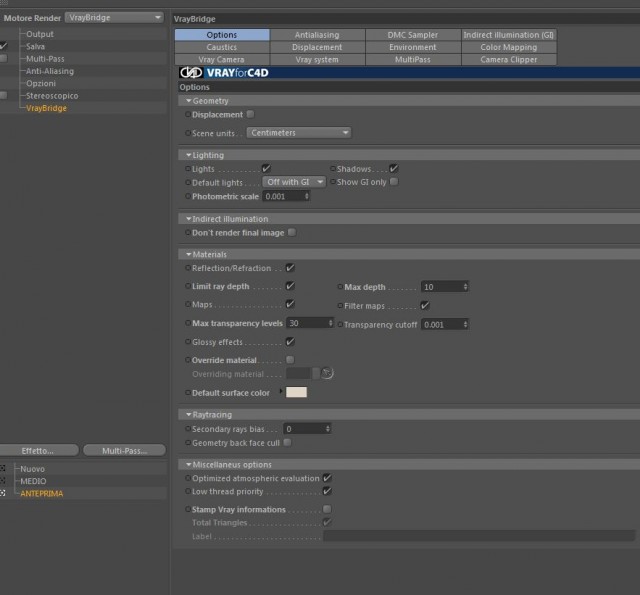This screenshot has height=595, width=640.
Task: Toggle Optimized atmospheric evaluation checkbox
Action: [327, 478]
